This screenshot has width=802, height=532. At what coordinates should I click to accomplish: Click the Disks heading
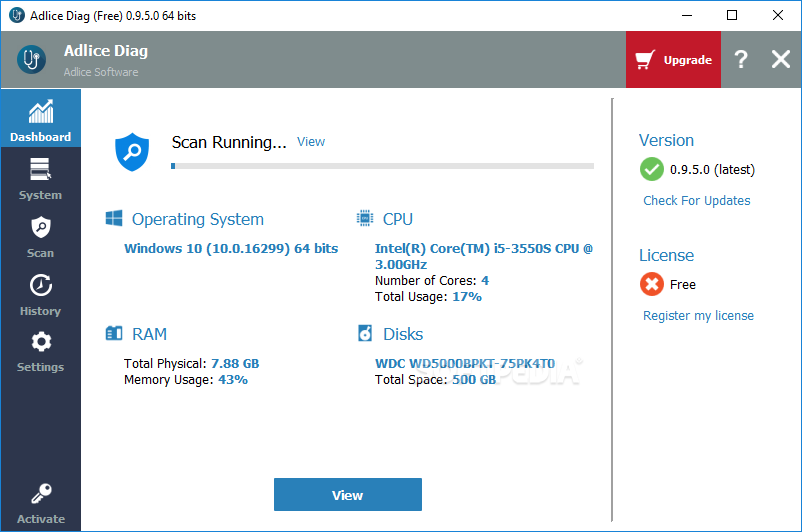point(403,334)
